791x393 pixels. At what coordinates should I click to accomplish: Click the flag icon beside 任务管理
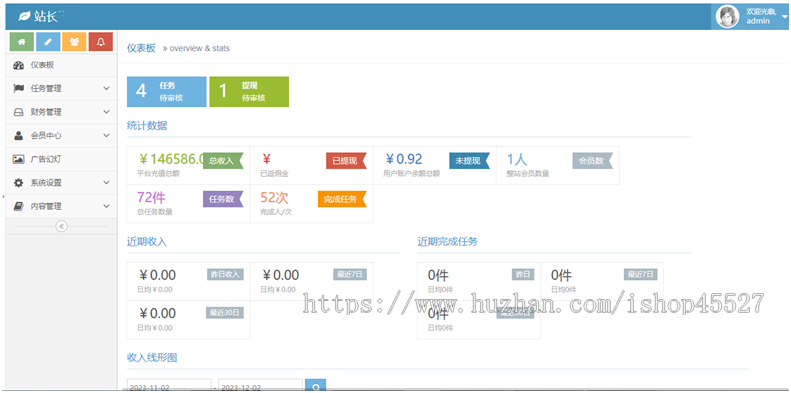[19, 88]
